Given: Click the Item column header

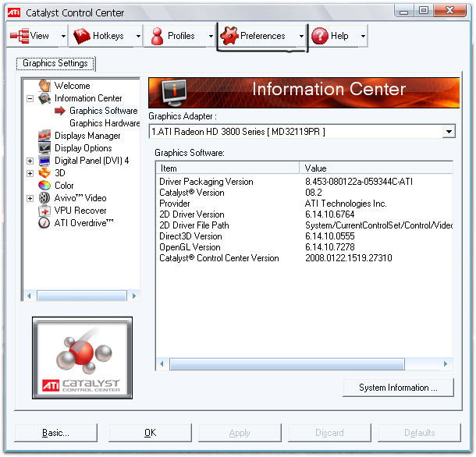Looking at the screenshot, I should point(228,168).
